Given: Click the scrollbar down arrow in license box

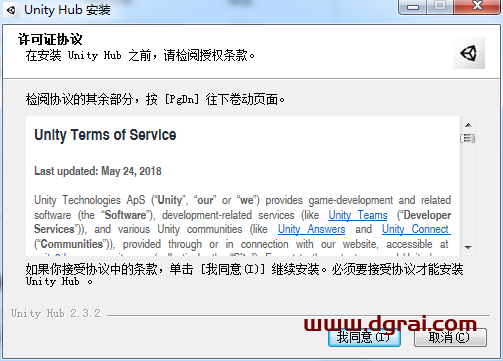Looking at the screenshot, I should (468, 247).
